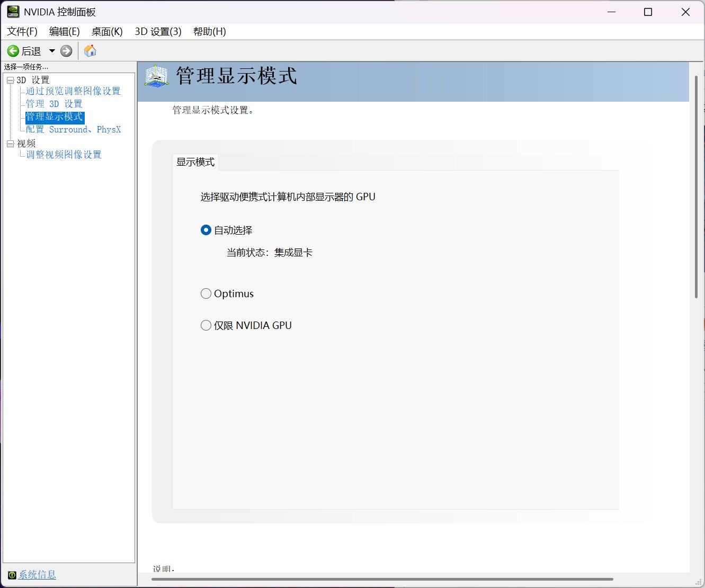Select the 显示模式 tab
The height and width of the screenshot is (588, 705).
(195, 162)
